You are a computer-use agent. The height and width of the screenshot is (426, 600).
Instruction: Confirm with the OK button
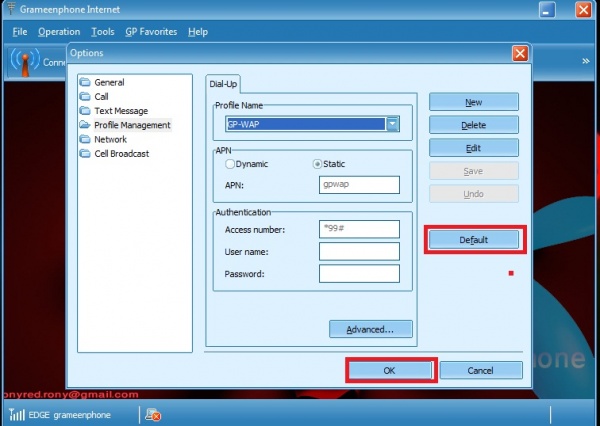390,370
